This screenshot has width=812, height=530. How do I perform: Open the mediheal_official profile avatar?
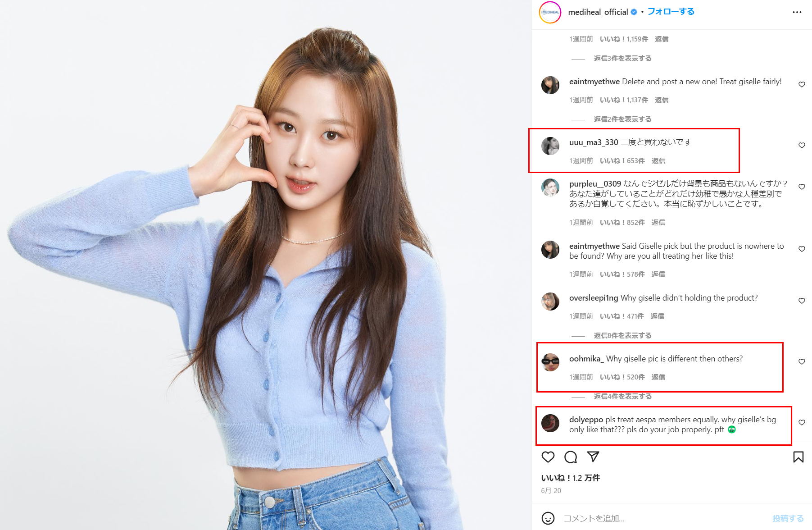coord(550,12)
